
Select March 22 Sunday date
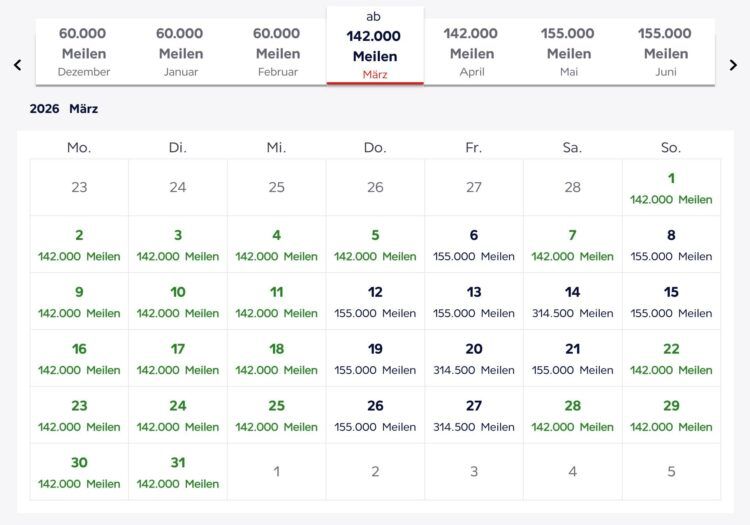[x=671, y=359]
